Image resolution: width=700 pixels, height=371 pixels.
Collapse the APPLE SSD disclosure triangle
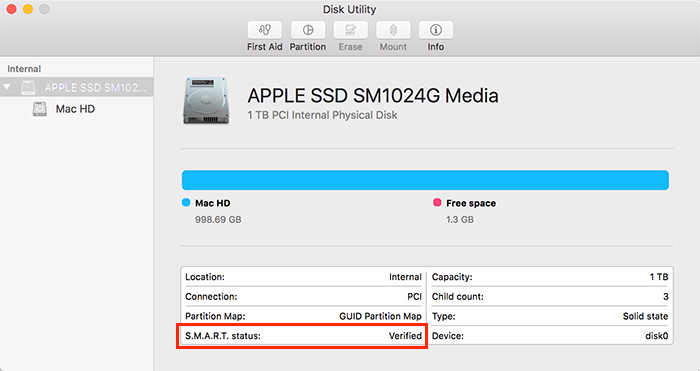(x=7, y=87)
